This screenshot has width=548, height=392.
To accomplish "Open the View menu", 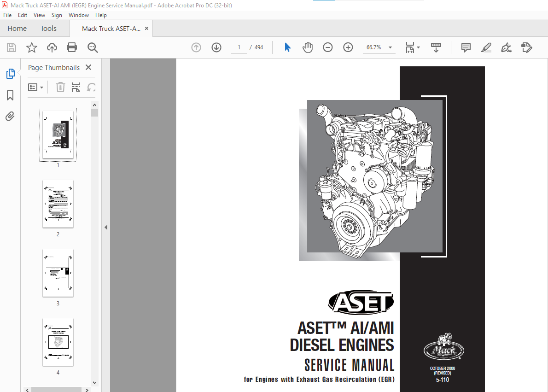I will pos(39,15).
